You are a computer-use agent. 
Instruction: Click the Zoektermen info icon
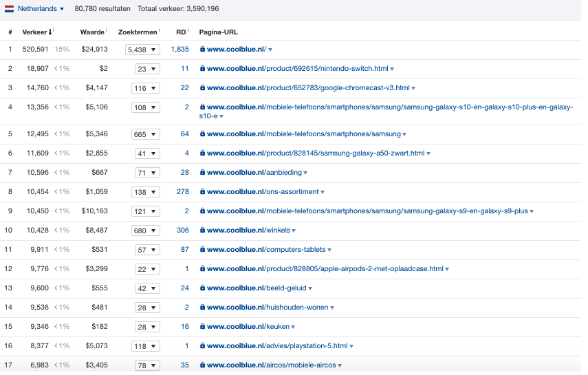point(159,30)
